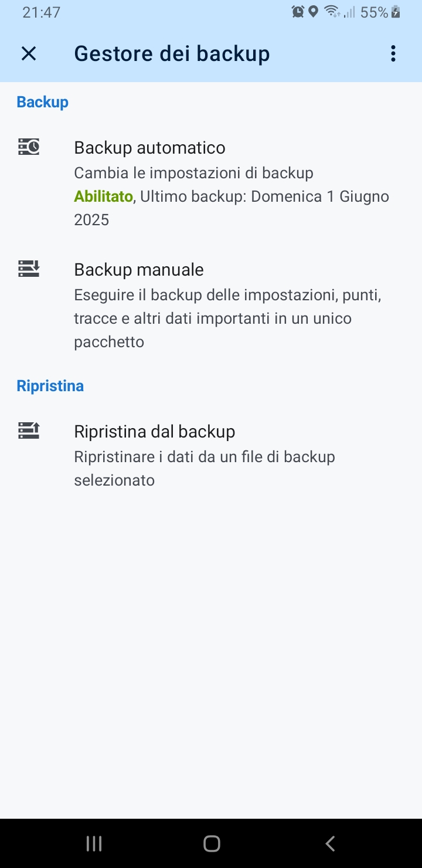The image size is (422, 868).
Task: Tap the Ripristina dal backup upload icon
Action: [29, 430]
